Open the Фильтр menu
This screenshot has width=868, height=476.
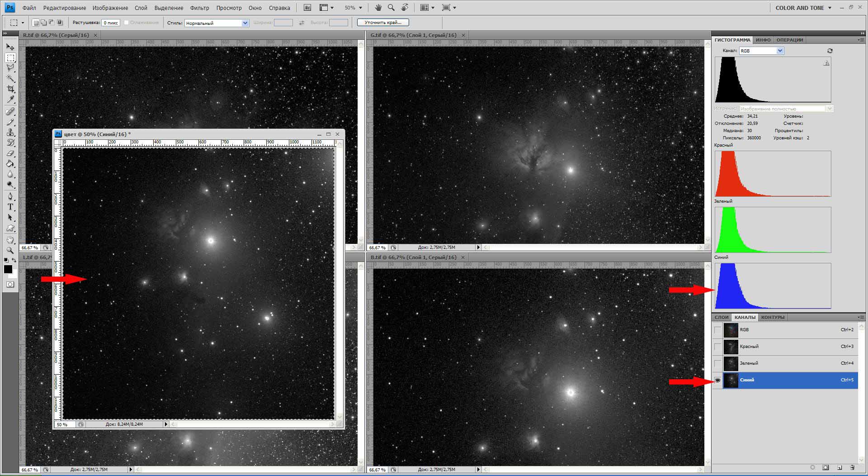click(x=199, y=8)
